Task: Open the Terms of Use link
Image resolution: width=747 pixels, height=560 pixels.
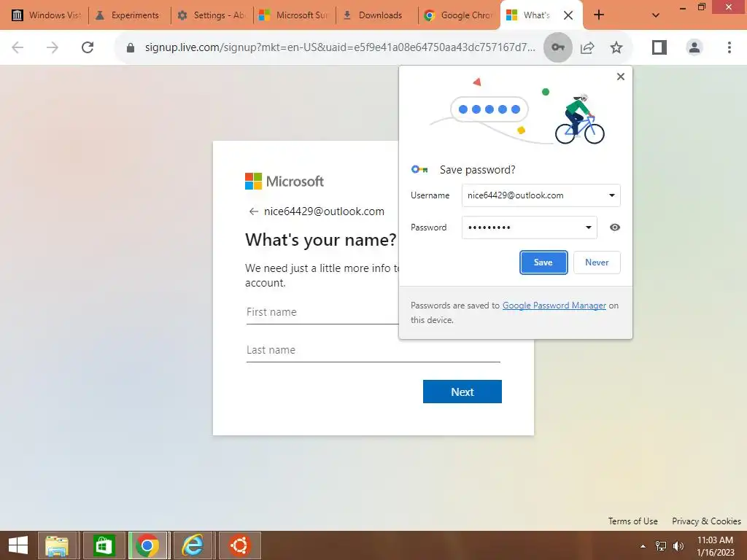Action: pos(632,521)
